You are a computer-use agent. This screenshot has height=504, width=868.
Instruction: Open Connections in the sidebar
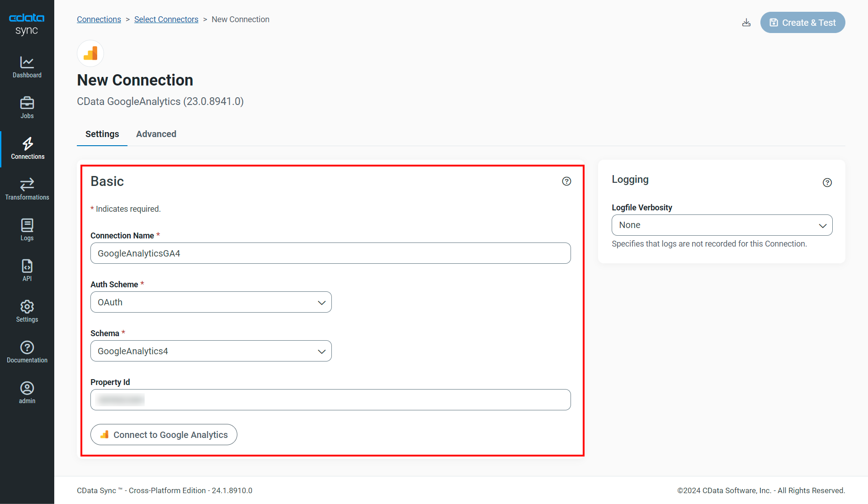tap(27, 149)
